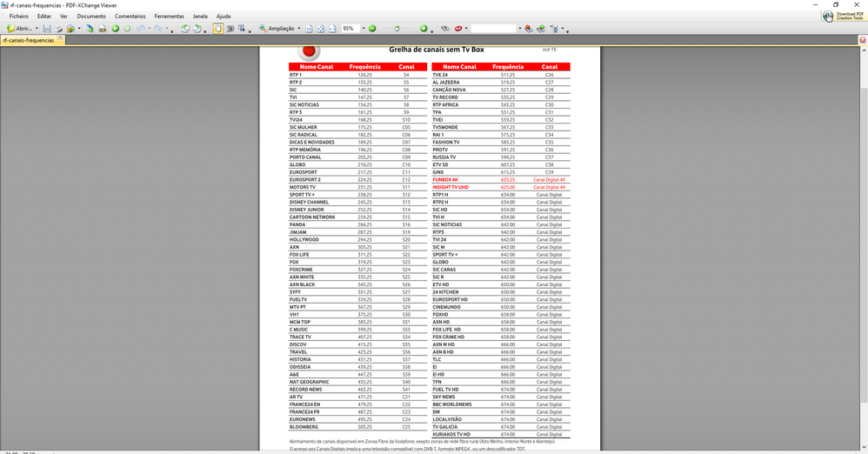The height and width of the screenshot is (454, 868).
Task: Click the green zoom out minus button
Action: [372, 29]
